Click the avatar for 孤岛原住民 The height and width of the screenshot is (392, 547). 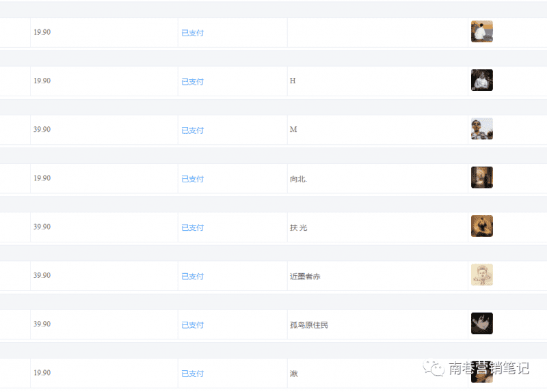point(481,324)
